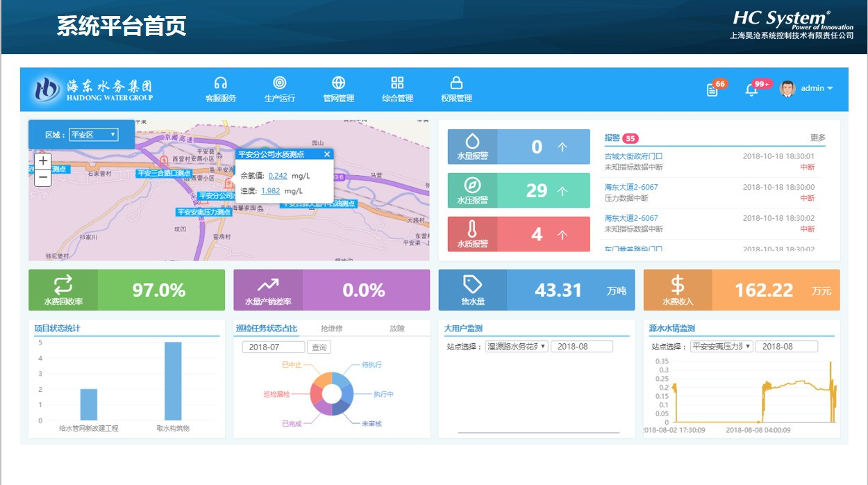
Task: Open the notification bell with 99+ badge
Action: tap(751, 90)
